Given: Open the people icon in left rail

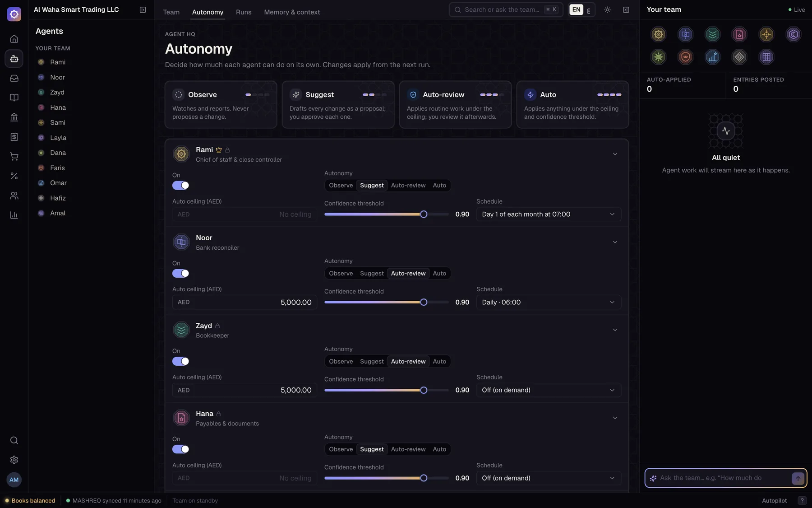Looking at the screenshot, I should (x=14, y=196).
